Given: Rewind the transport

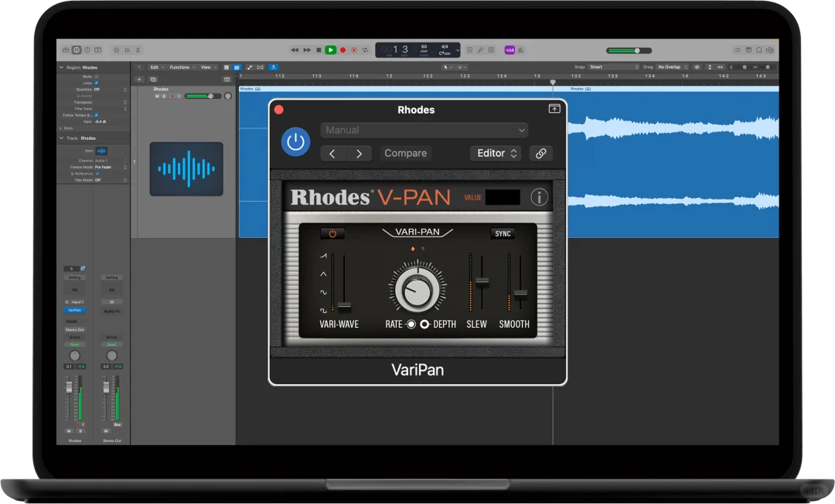Looking at the screenshot, I should coord(295,50).
